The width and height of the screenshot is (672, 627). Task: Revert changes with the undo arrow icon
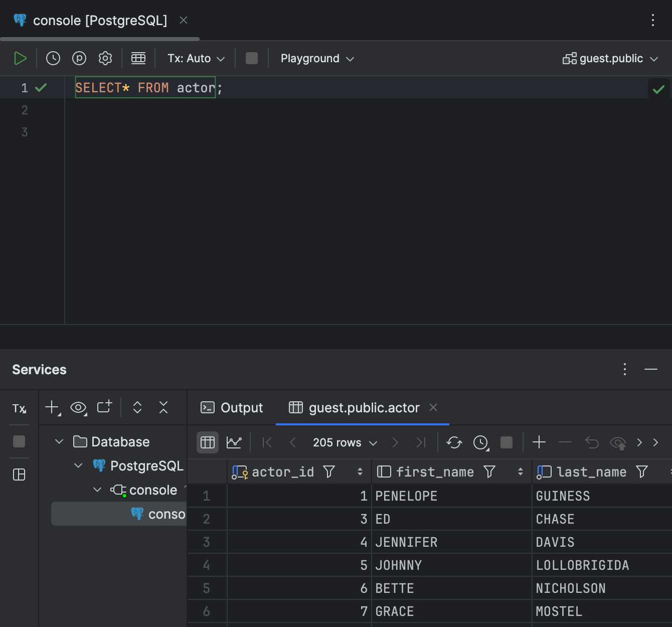coord(592,442)
